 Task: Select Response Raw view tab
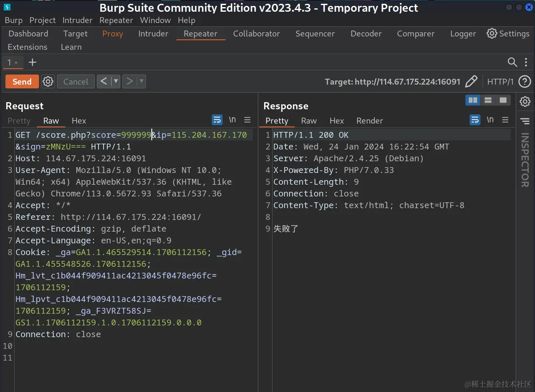click(309, 121)
